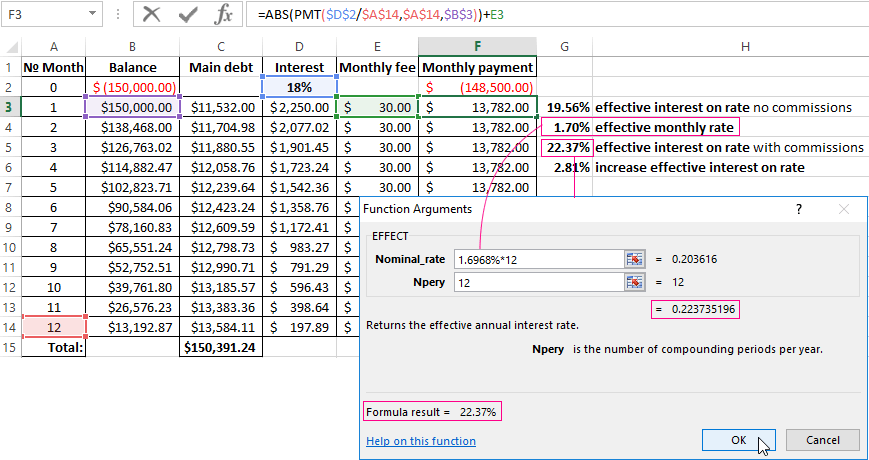Click cell with $11,532.00 main debt

pos(221,108)
